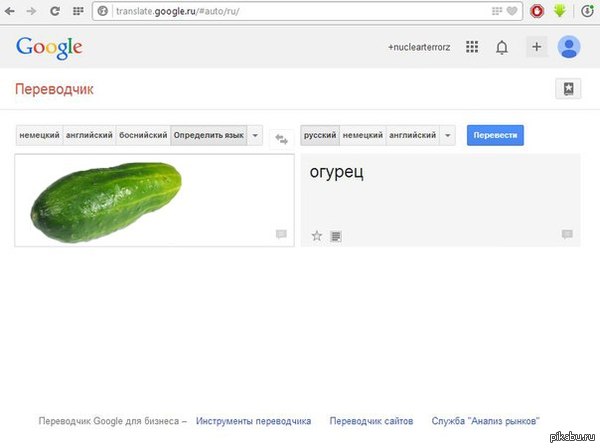
Task: Click the cucumber image in source box
Action: tap(106, 202)
